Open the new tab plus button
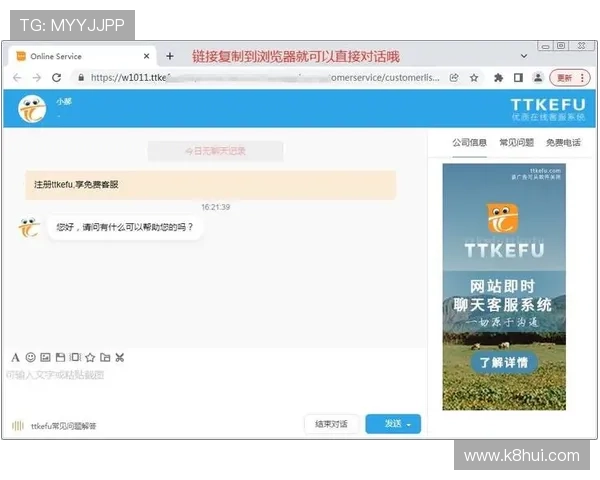 click(170, 56)
